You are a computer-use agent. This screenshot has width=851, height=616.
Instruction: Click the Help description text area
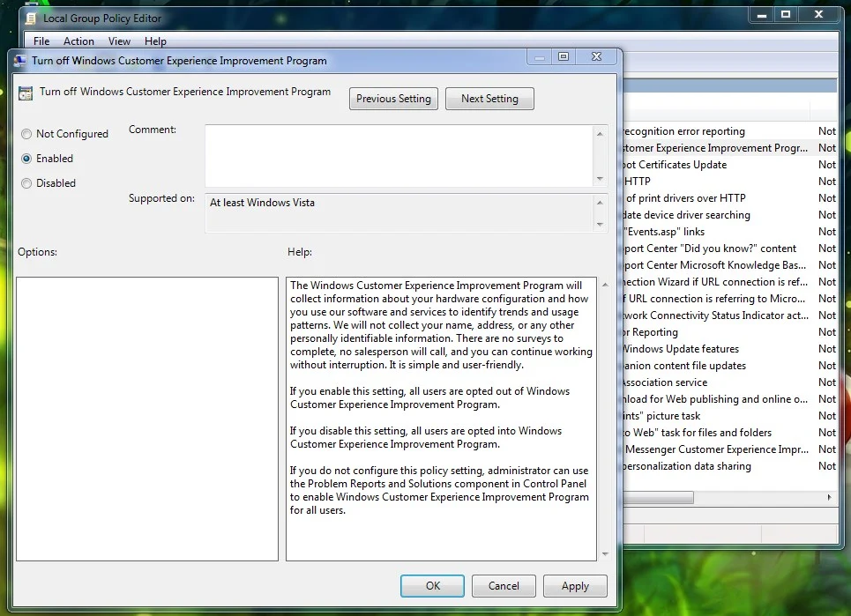(441, 419)
